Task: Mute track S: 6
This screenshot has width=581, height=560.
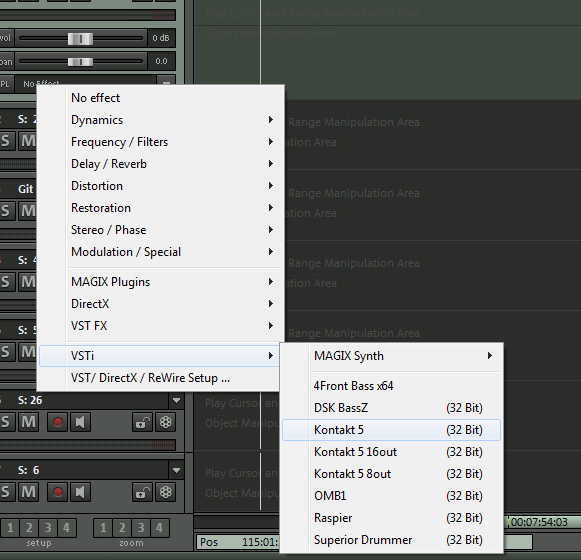Action: (x=29, y=492)
